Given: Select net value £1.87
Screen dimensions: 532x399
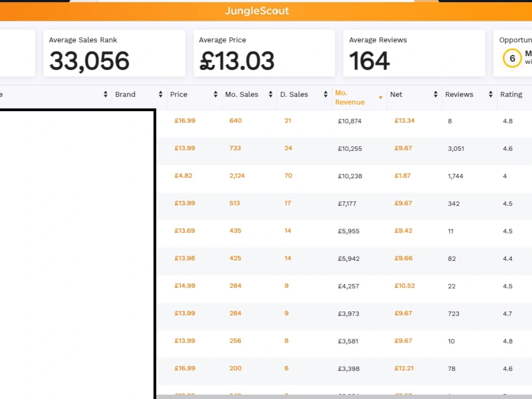Looking at the screenshot, I should tap(402, 176).
